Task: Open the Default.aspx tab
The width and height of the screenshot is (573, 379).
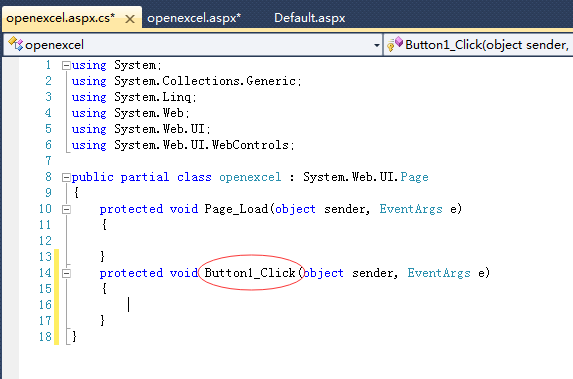Action: (310, 18)
